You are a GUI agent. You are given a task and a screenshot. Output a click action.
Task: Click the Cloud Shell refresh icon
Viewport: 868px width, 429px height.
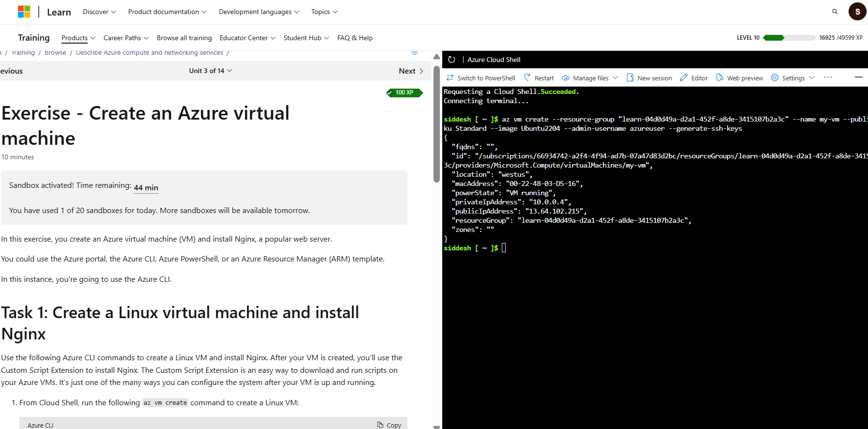pos(451,60)
